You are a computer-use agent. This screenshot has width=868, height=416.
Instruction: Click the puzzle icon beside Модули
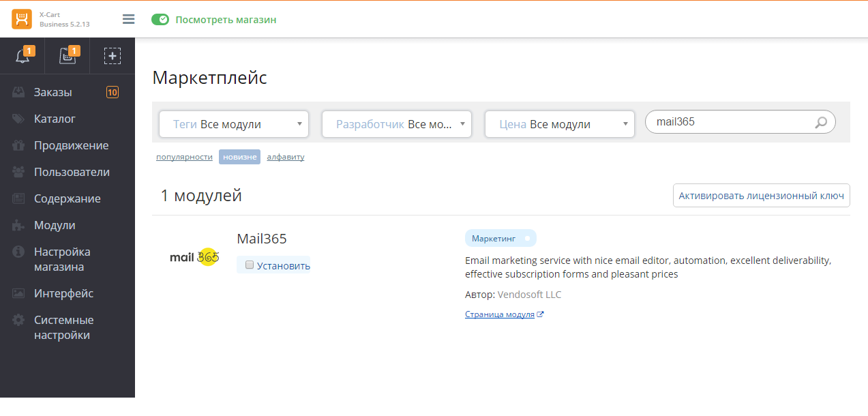(18, 225)
